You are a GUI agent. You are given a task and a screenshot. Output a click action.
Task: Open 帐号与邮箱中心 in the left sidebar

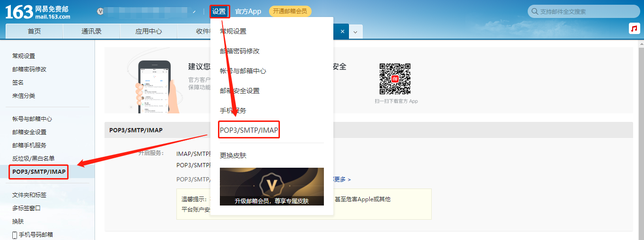(32, 119)
